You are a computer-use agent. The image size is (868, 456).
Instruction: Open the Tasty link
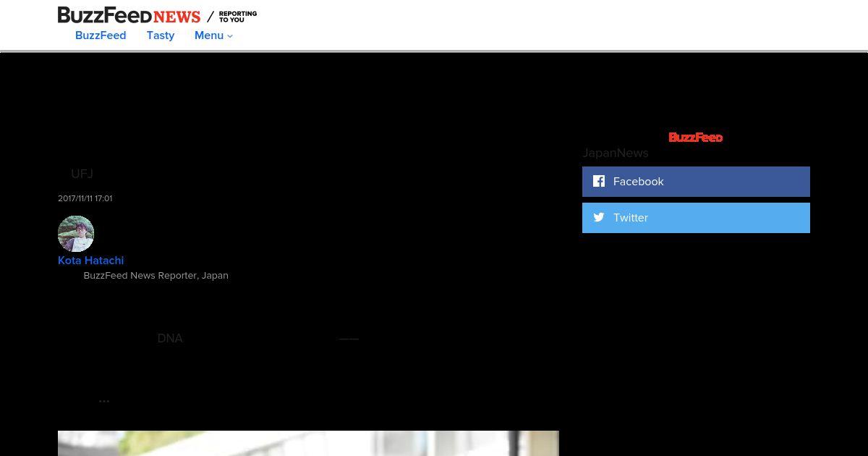pyautogui.click(x=161, y=35)
